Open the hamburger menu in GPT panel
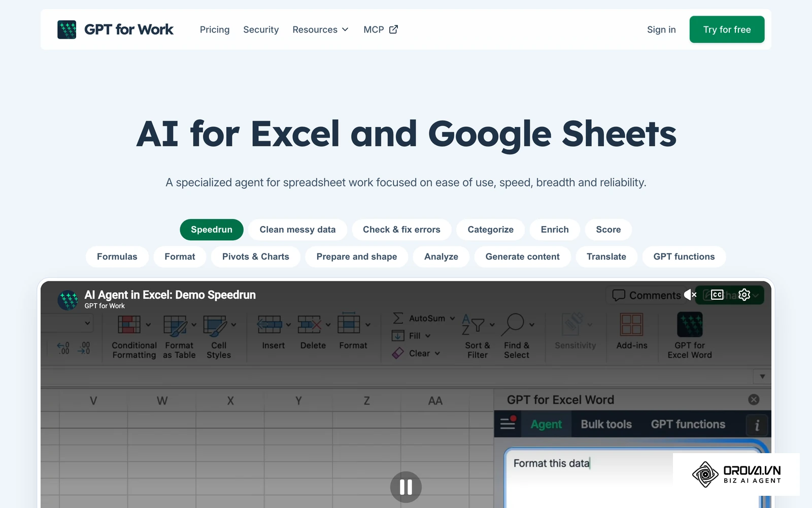The image size is (812, 508). (508, 423)
